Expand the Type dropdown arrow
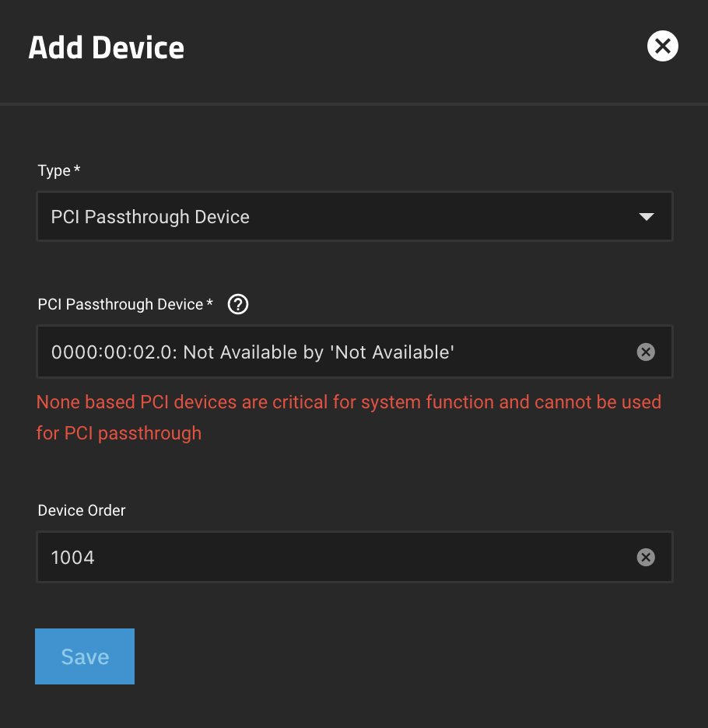Screen dimensions: 708x728 [647, 217]
